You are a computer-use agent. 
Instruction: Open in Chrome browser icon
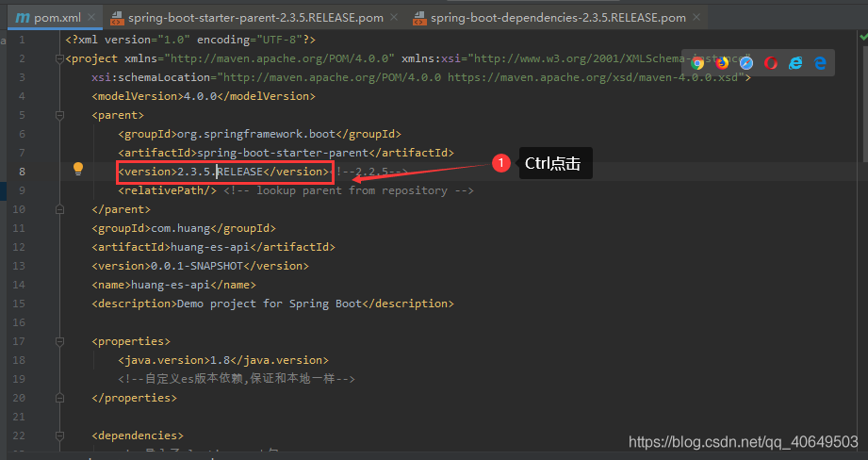pyautogui.click(x=697, y=62)
